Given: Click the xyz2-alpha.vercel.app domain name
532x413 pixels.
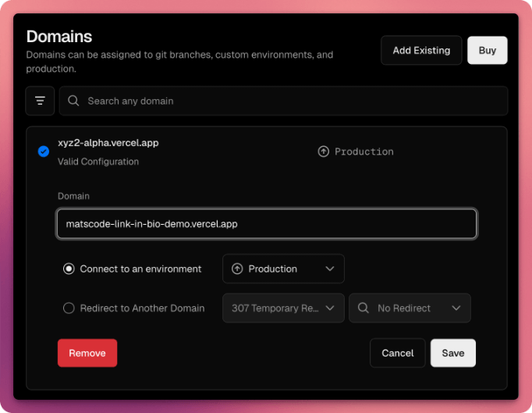Looking at the screenshot, I should click(x=108, y=143).
